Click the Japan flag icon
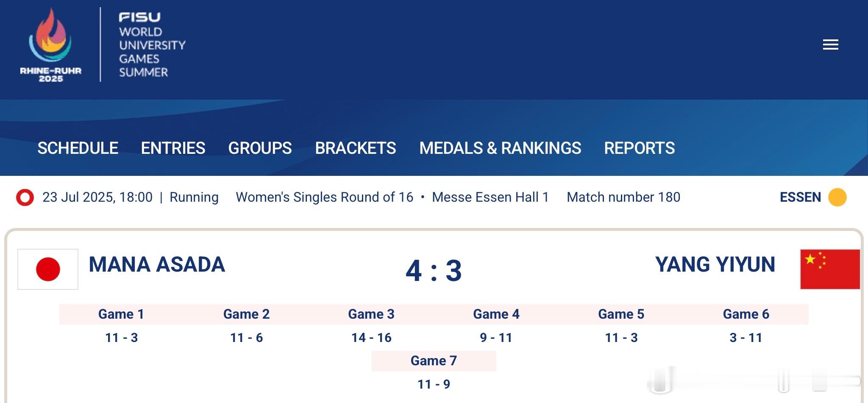 pos(48,269)
